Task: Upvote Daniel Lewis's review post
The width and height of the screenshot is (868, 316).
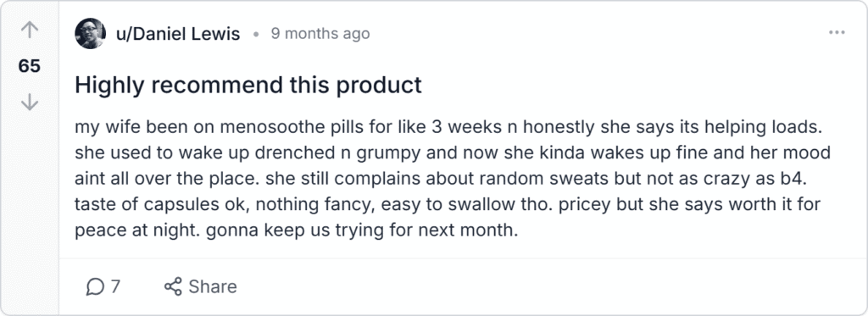Action: point(30,30)
